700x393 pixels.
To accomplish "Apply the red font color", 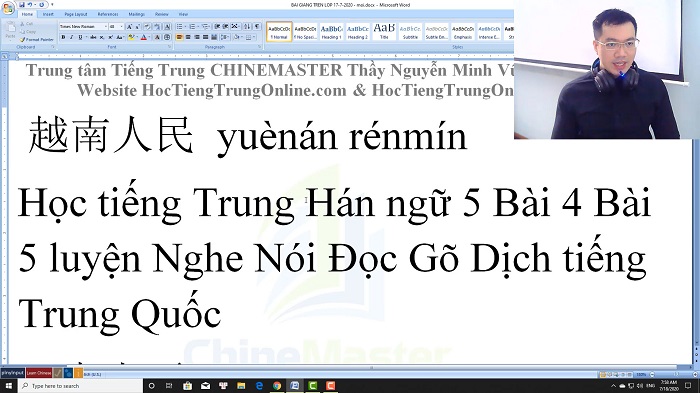I will coord(143,38).
